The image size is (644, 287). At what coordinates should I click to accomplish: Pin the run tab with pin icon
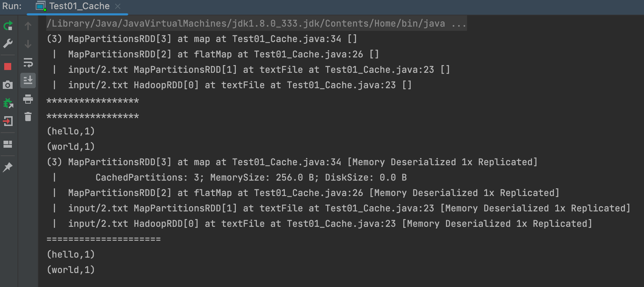pyautogui.click(x=8, y=167)
